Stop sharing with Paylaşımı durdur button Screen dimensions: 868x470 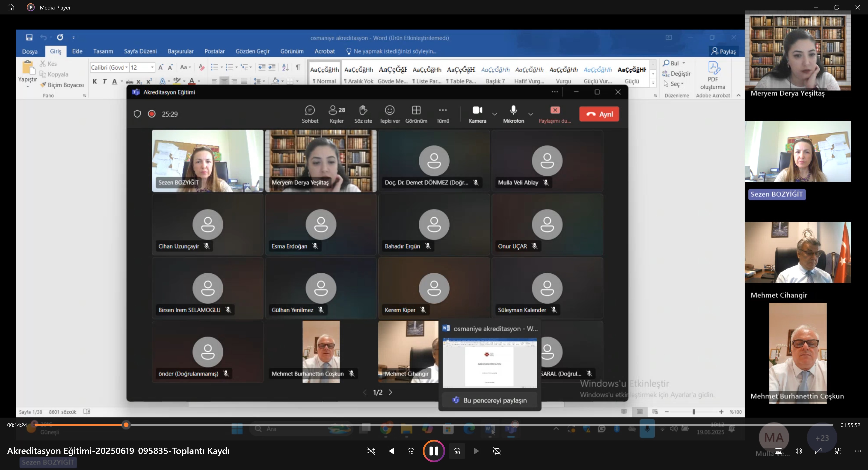[x=555, y=114]
